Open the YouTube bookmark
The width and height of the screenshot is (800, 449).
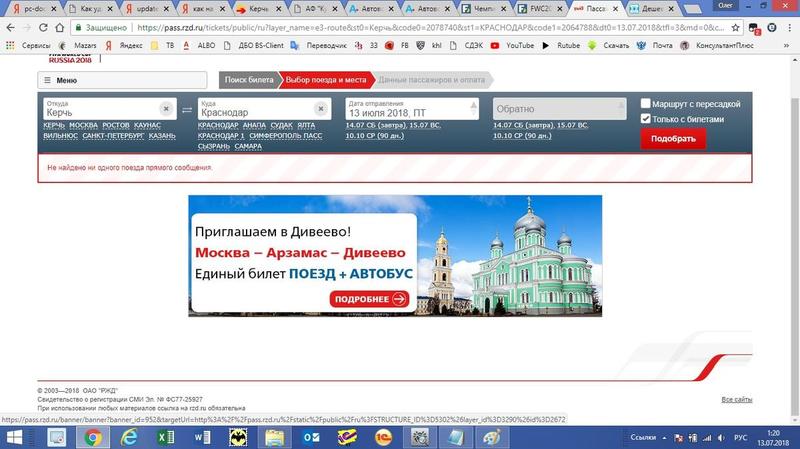coord(512,45)
